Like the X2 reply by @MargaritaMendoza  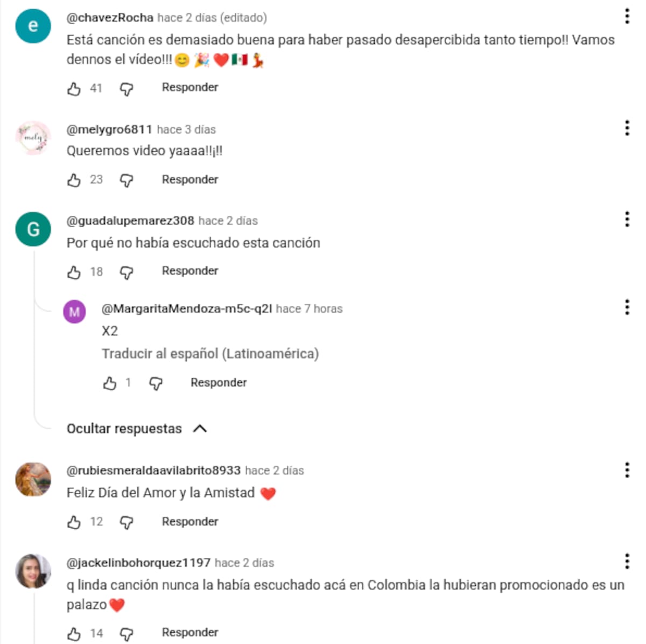(x=110, y=383)
